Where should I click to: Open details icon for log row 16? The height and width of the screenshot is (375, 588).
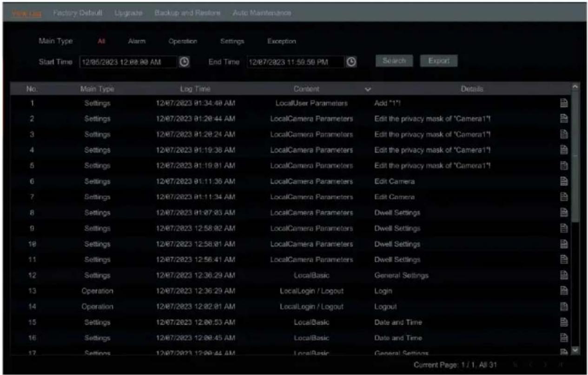(564, 338)
